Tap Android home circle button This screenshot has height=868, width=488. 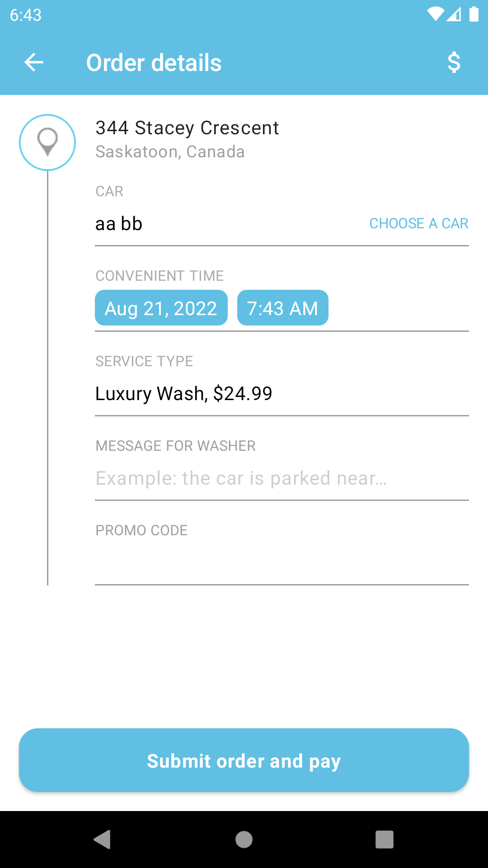244,840
